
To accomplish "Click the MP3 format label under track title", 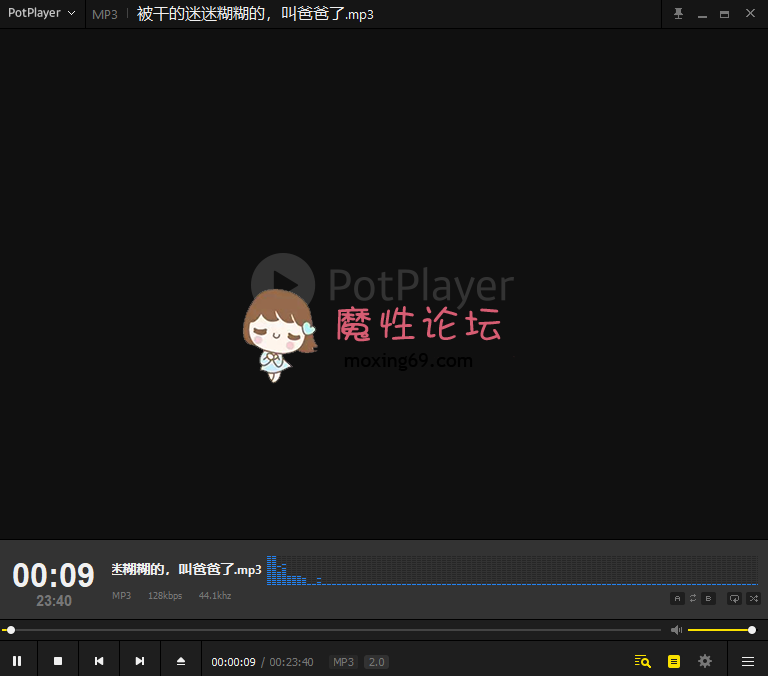I will (x=121, y=596).
